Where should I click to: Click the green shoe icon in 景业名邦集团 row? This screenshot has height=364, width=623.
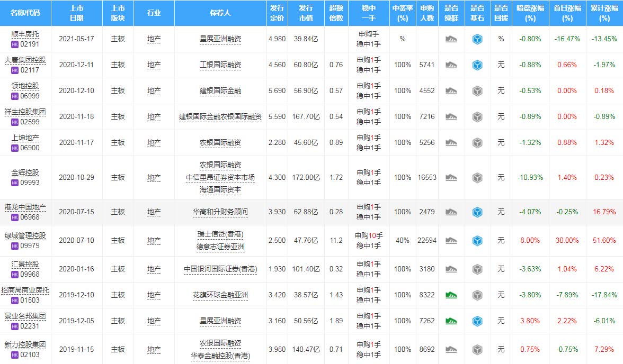(451, 321)
